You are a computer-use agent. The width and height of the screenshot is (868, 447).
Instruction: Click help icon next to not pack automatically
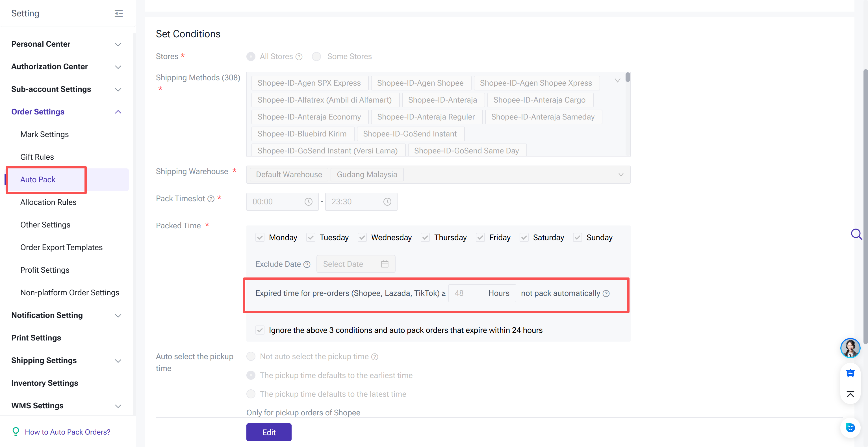(606, 293)
